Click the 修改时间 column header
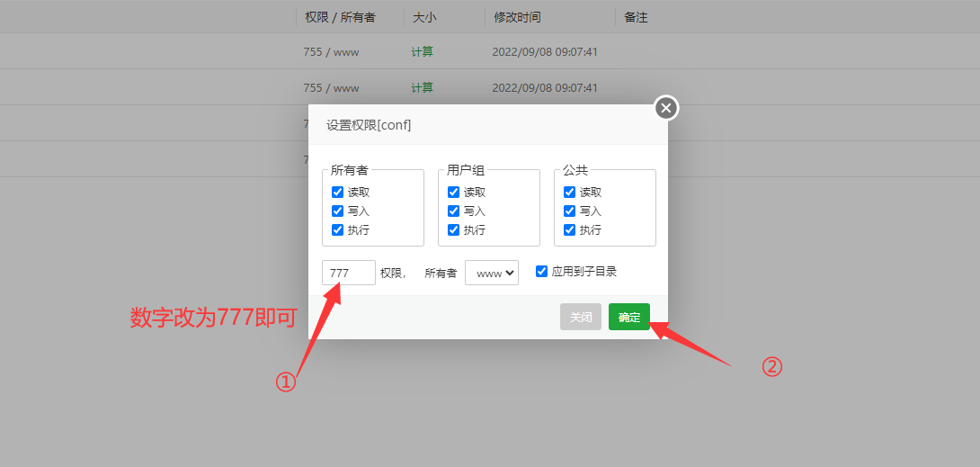 coord(517,17)
